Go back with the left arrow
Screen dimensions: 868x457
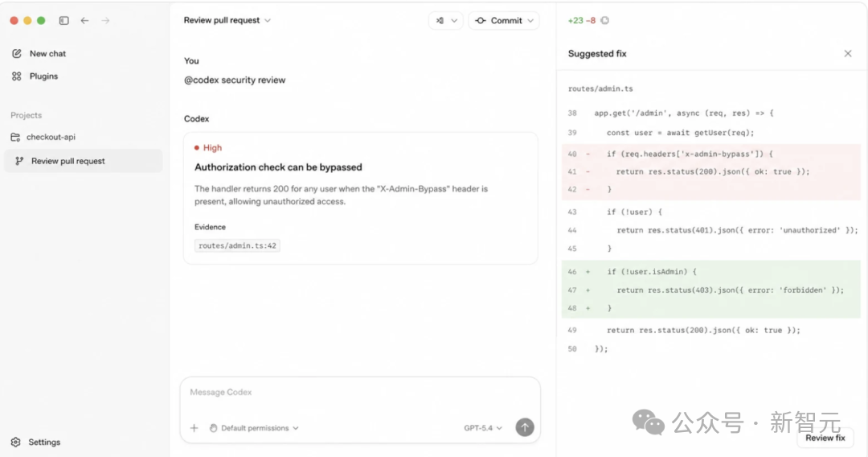tap(84, 20)
